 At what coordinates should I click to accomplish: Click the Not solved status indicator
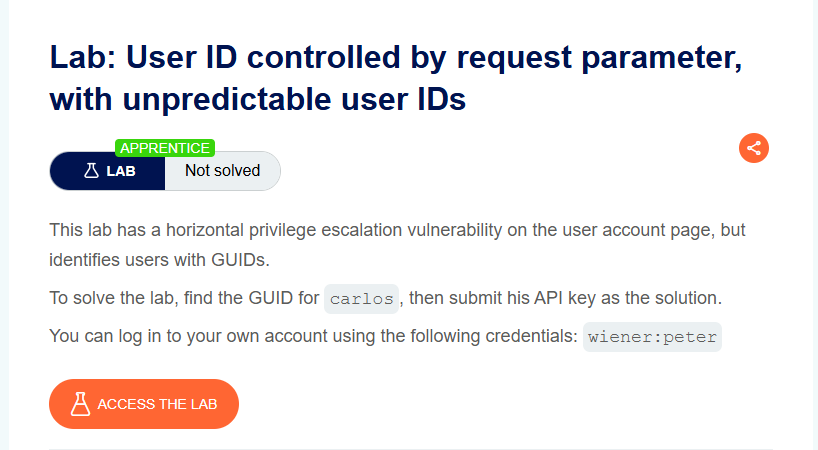click(x=223, y=171)
